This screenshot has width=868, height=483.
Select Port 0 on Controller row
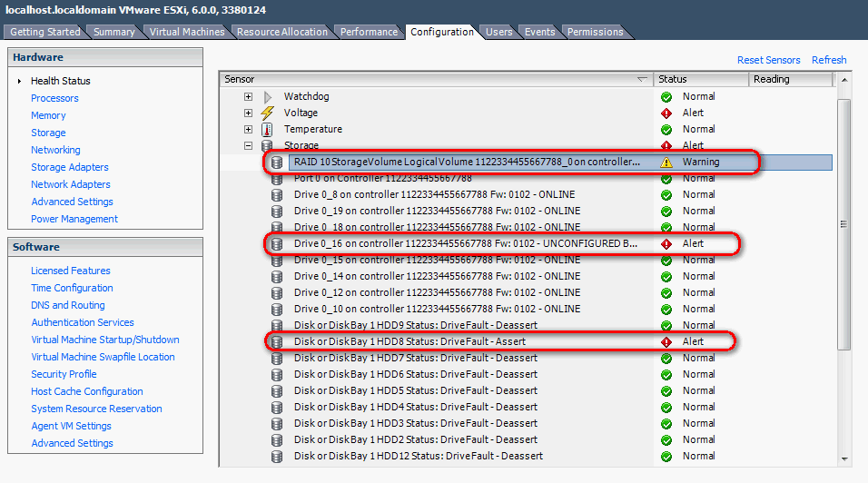click(382, 178)
